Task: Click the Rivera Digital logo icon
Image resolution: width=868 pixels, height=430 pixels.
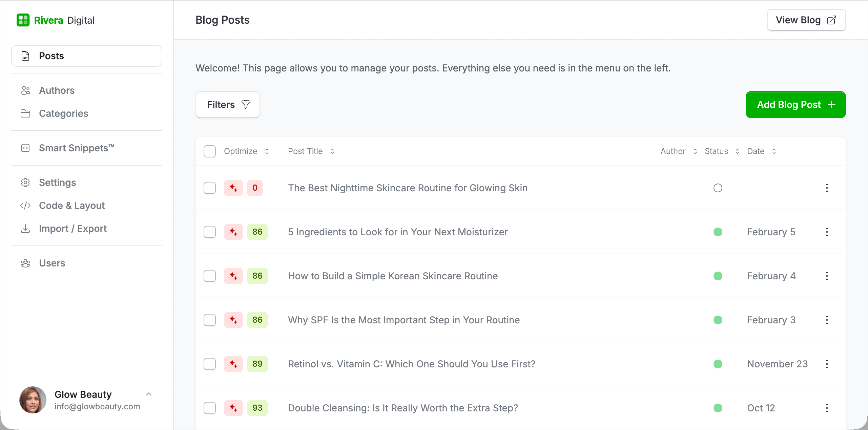Action: click(x=23, y=20)
